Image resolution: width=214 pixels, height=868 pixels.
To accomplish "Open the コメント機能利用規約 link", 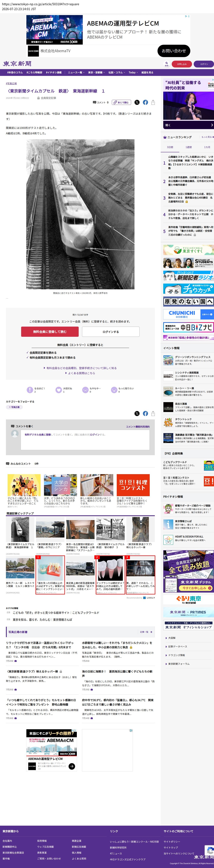I will (138, 427).
